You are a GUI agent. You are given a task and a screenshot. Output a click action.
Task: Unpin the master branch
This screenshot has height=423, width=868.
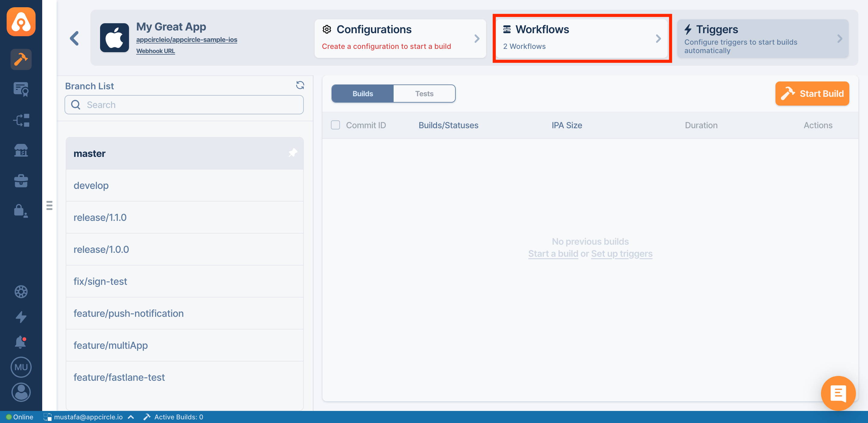pos(293,153)
